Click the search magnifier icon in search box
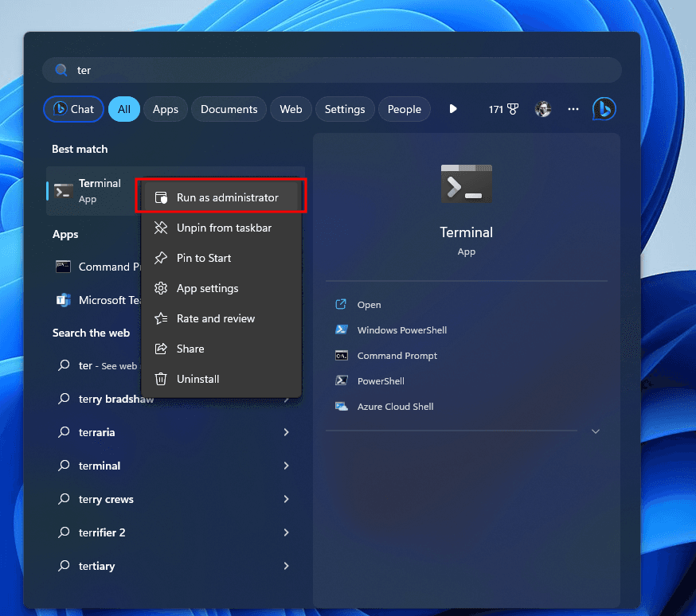 (61, 70)
